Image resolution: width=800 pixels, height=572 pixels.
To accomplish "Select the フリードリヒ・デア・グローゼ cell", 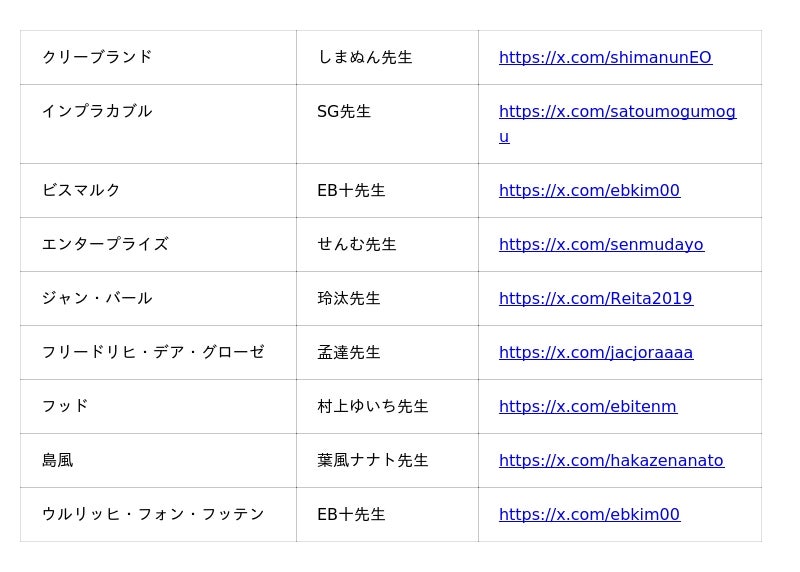I will 153,352.
